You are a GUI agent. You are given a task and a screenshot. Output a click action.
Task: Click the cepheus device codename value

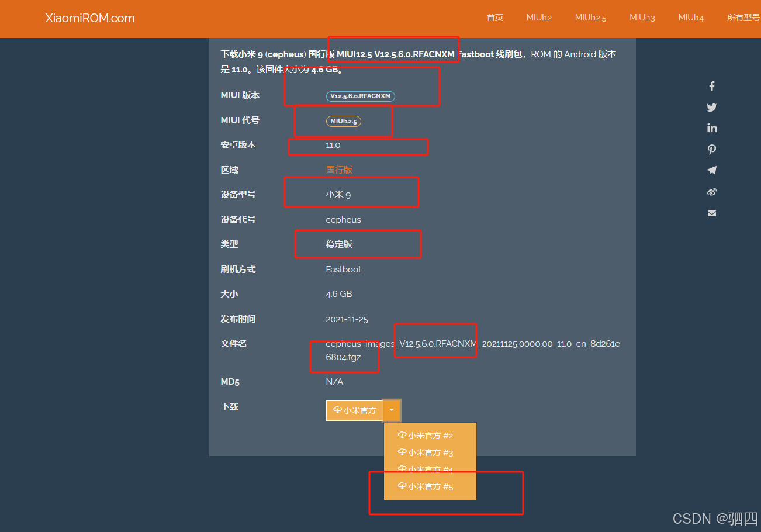coord(343,220)
